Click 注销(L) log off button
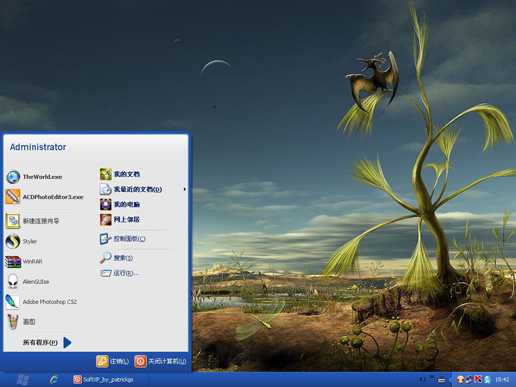Image resolution: width=516 pixels, height=387 pixels. [112, 361]
